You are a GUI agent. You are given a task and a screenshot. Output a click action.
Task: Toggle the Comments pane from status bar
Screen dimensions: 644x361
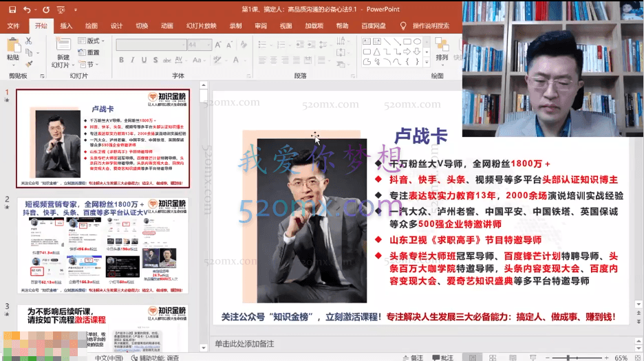click(x=442, y=358)
